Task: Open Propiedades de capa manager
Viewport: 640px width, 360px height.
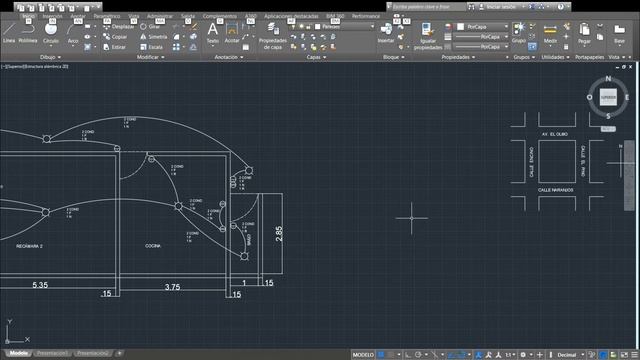Action: 273,36
